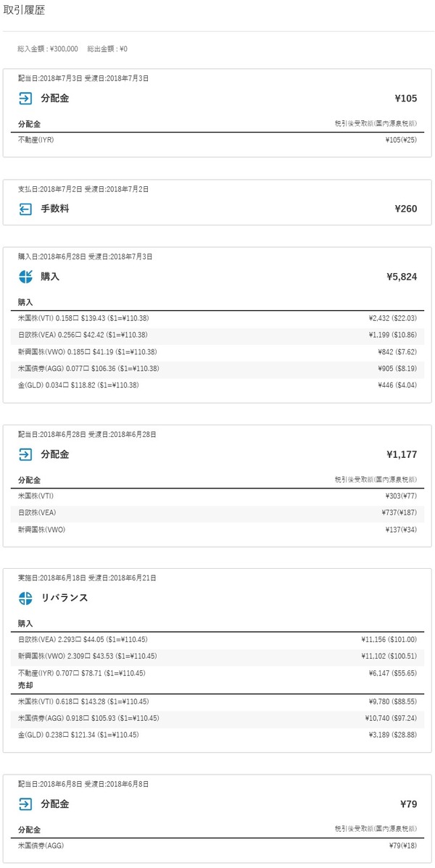Image resolution: width=435 pixels, height=868 pixels.
Task: Click the 米国債券(AGG) ¥79 dividend row
Action: click(x=217, y=846)
